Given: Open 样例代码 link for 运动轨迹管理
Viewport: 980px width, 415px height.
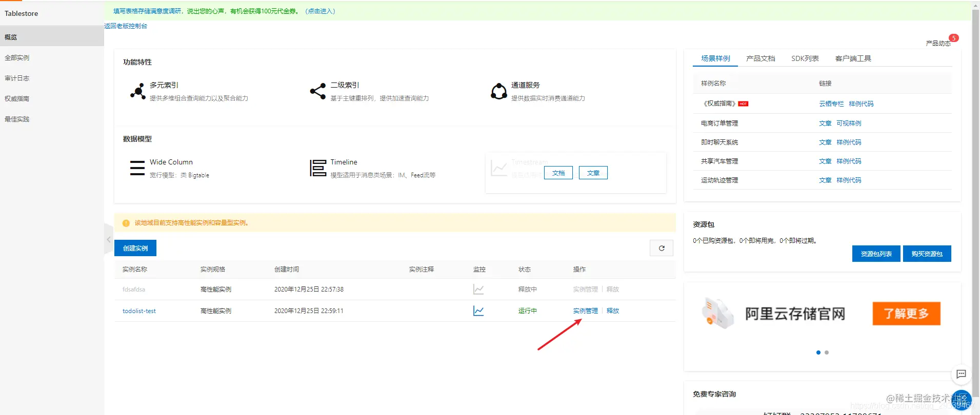Looking at the screenshot, I should pyautogui.click(x=849, y=180).
